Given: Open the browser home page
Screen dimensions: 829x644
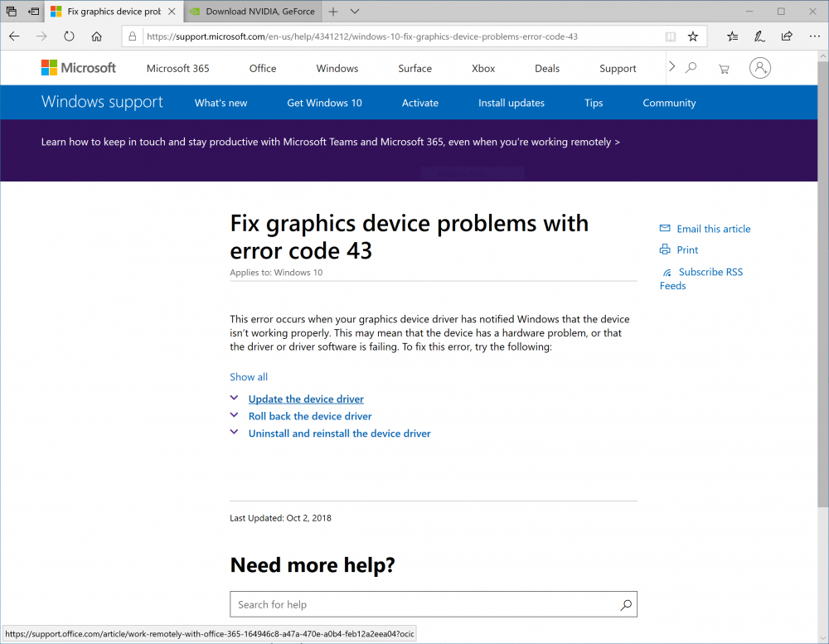Looking at the screenshot, I should coord(96,36).
